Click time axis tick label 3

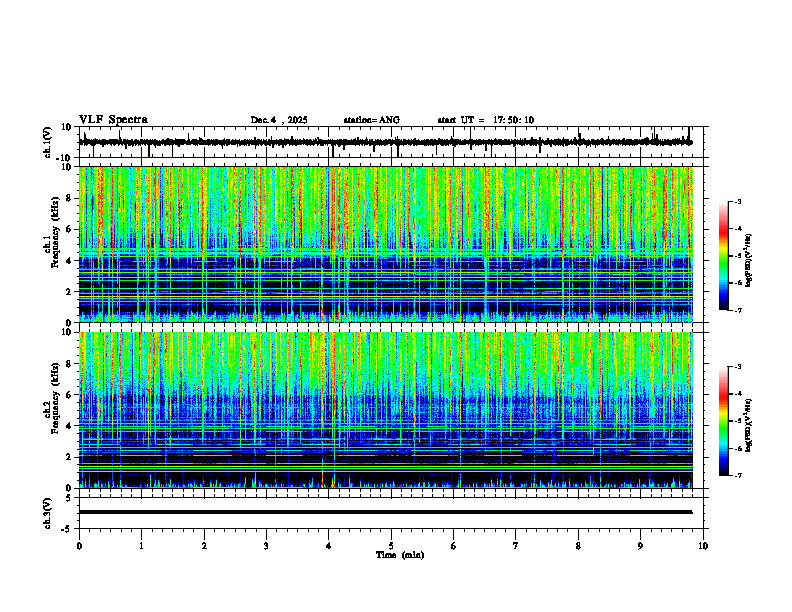pyautogui.click(x=266, y=546)
